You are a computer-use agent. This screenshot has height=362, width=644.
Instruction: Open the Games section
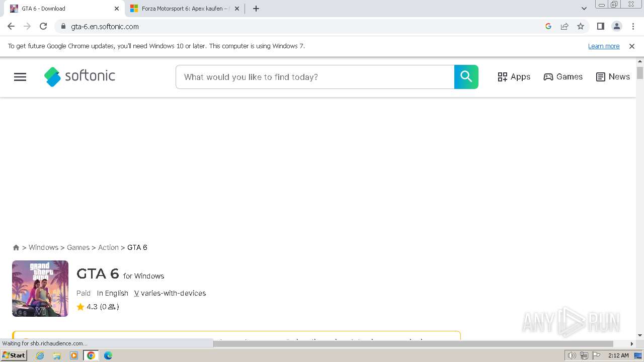click(x=563, y=77)
